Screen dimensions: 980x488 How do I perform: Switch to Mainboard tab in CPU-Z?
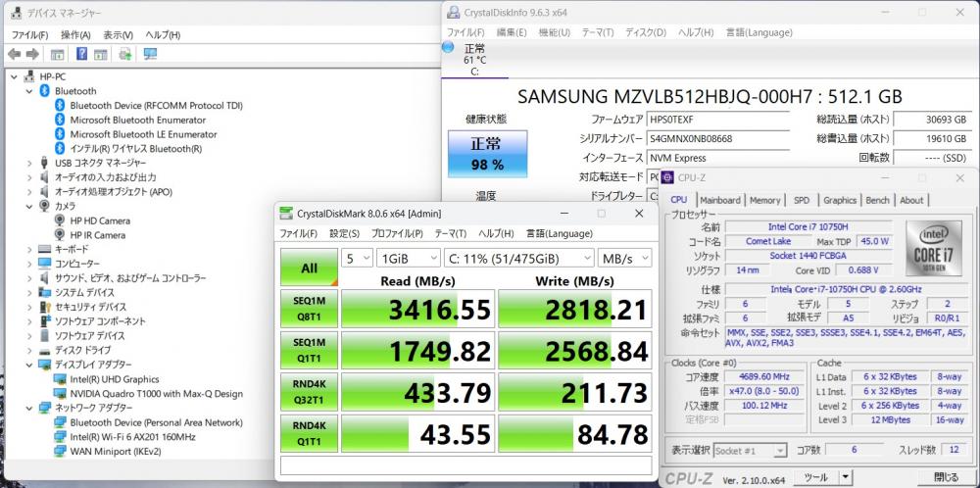click(x=720, y=200)
